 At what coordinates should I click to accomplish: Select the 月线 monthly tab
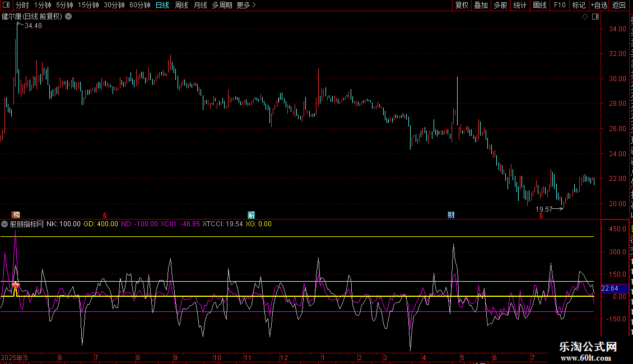pyautogui.click(x=200, y=5)
